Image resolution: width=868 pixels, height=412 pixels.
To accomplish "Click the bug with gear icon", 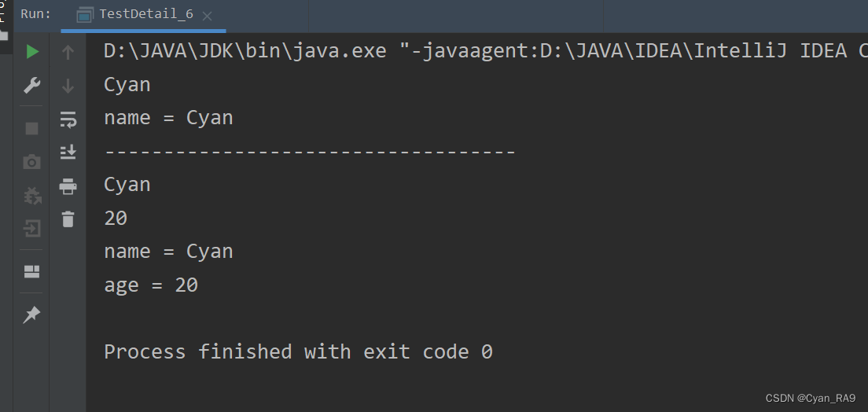I will [31, 195].
